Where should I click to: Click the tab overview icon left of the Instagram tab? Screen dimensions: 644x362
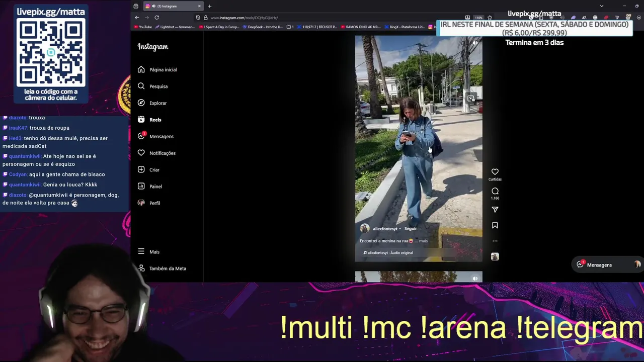tap(136, 6)
